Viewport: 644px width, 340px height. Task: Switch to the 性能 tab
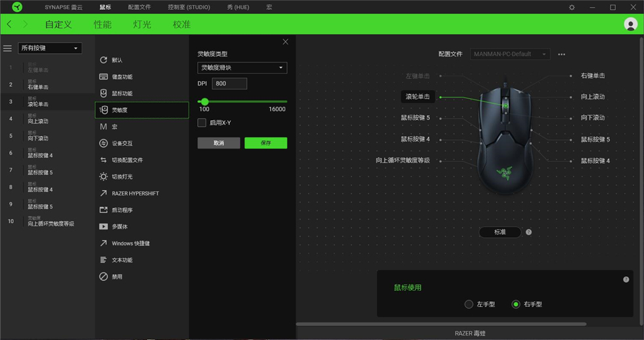(103, 24)
